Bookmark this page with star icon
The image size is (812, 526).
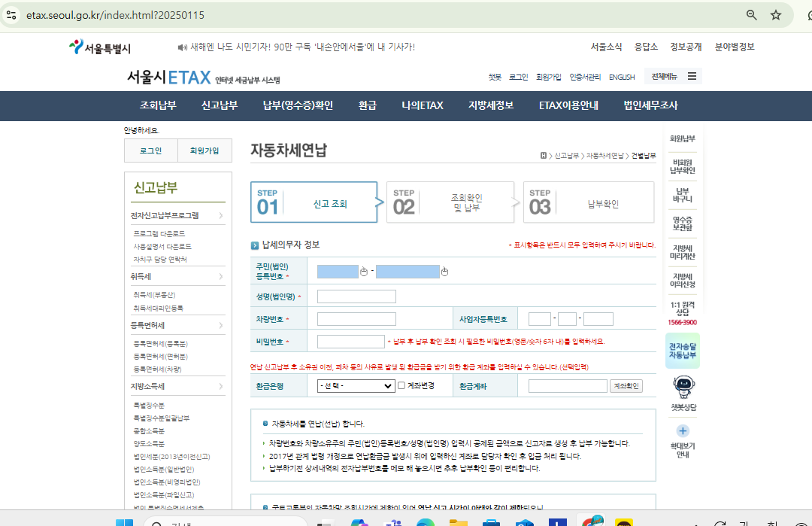pyautogui.click(x=776, y=15)
